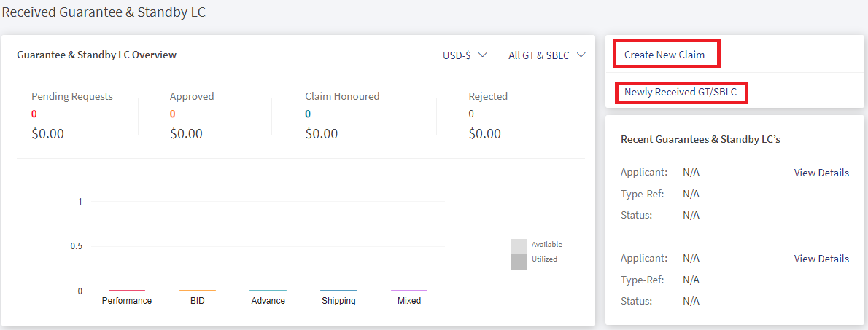
Task: Click the Performance bar on chart
Action: click(x=127, y=290)
